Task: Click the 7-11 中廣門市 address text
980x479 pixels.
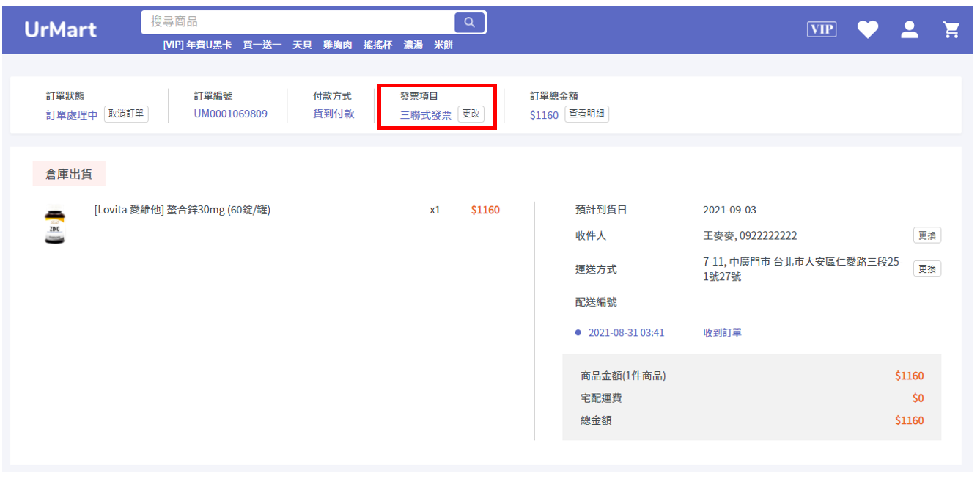Action: tap(803, 269)
